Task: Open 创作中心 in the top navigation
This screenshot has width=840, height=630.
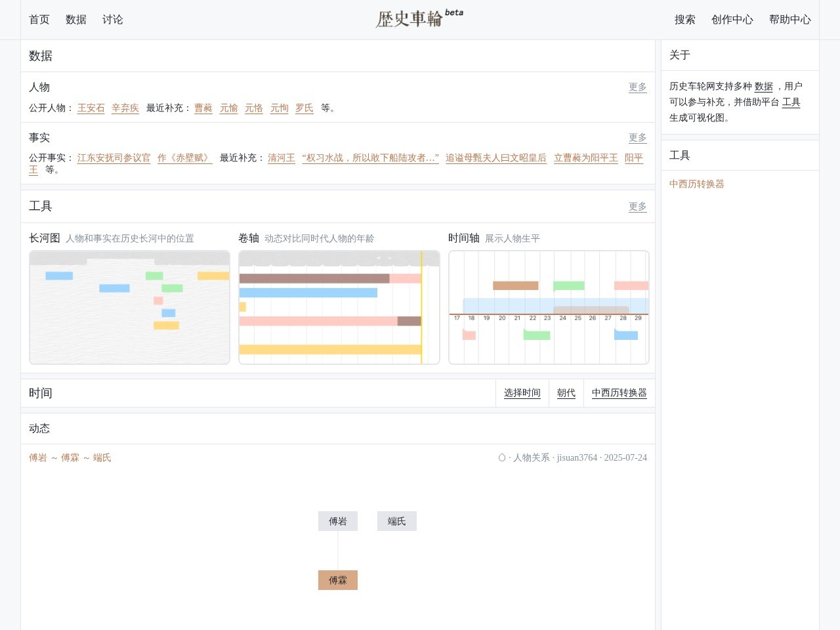Action: tap(732, 20)
